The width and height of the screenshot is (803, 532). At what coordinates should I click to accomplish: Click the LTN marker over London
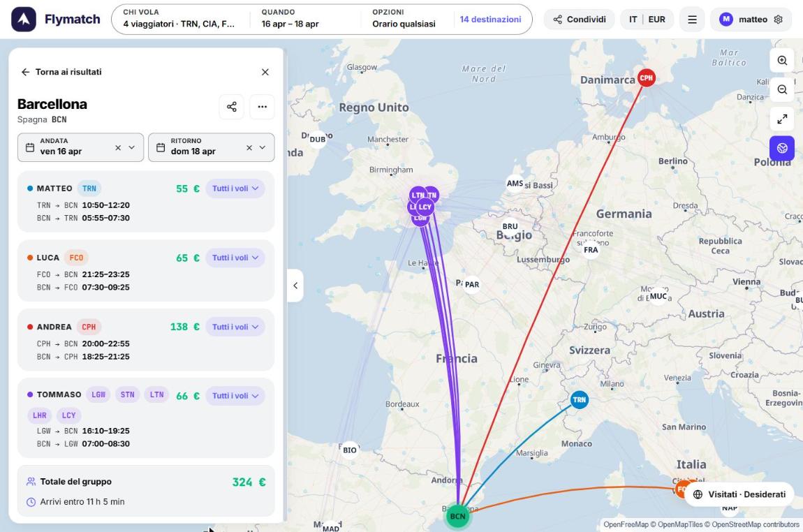click(418, 195)
